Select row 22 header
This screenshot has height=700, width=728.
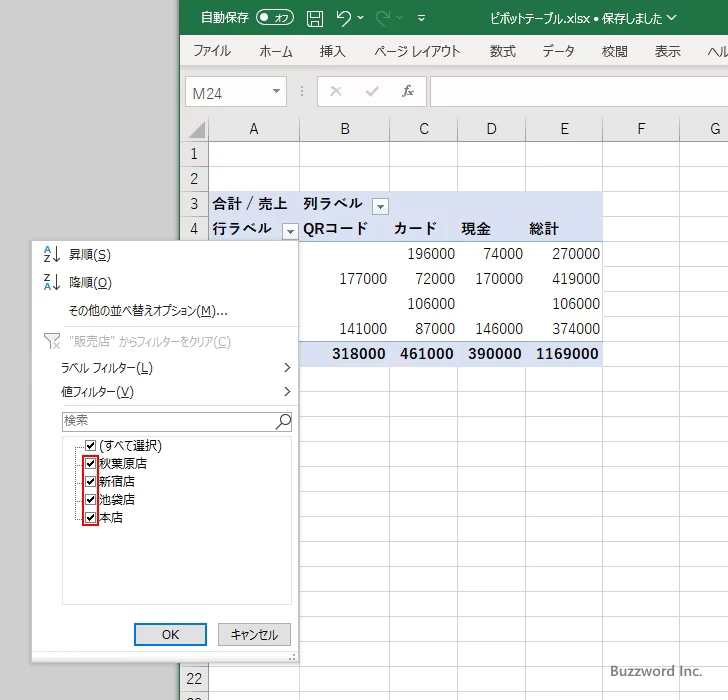coord(194,679)
